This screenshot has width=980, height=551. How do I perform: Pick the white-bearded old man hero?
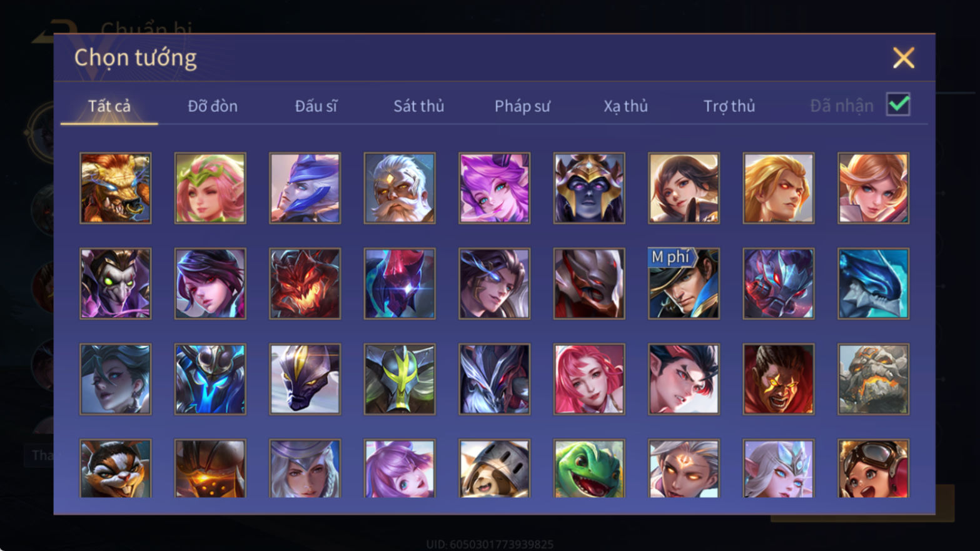click(x=400, y=188)
